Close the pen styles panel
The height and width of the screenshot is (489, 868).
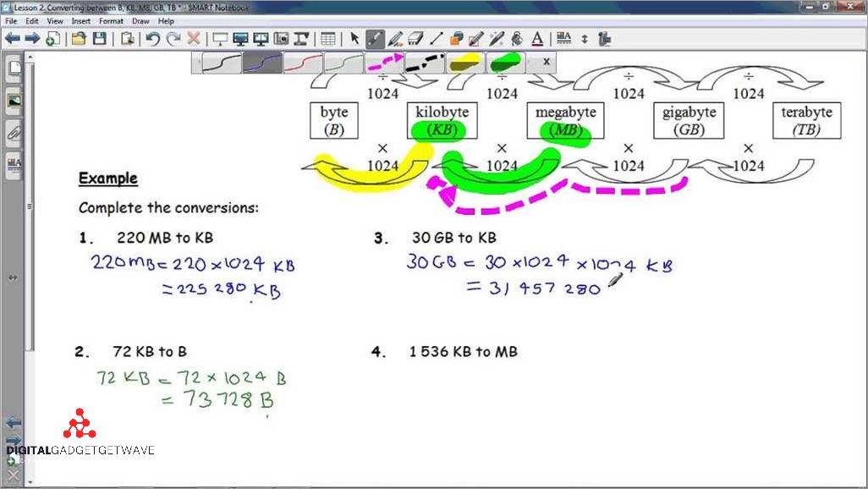click(x=546, y=62)
